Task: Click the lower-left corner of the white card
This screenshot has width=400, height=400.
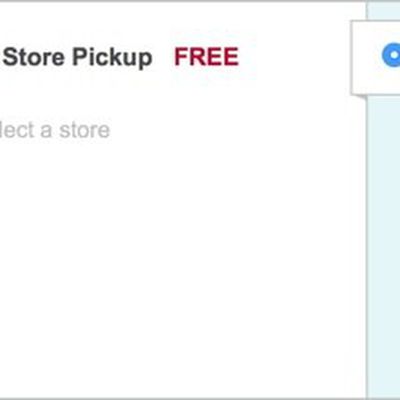Action: [354, 93]
